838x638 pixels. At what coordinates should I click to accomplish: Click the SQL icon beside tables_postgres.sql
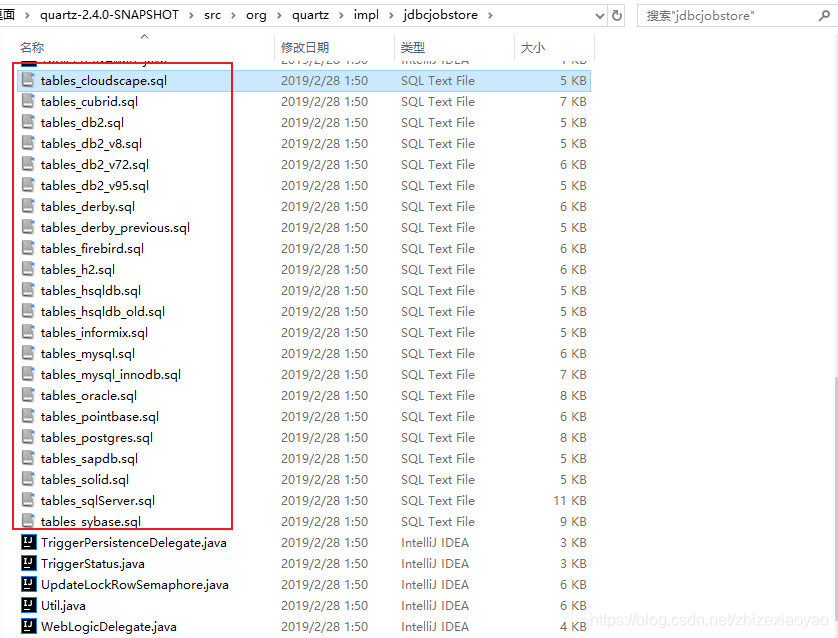coord(27,437)
